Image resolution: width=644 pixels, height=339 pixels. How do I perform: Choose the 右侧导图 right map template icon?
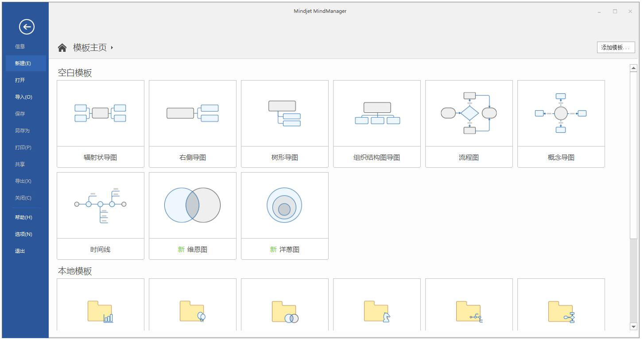[193, 113]
